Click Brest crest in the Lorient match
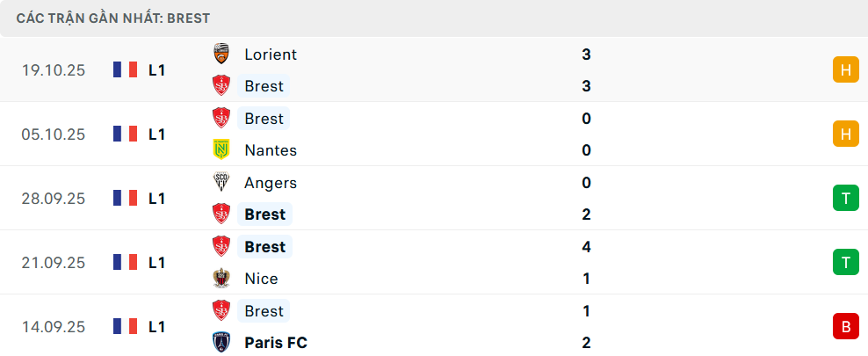The image size is (868, 356). (221, 86)
